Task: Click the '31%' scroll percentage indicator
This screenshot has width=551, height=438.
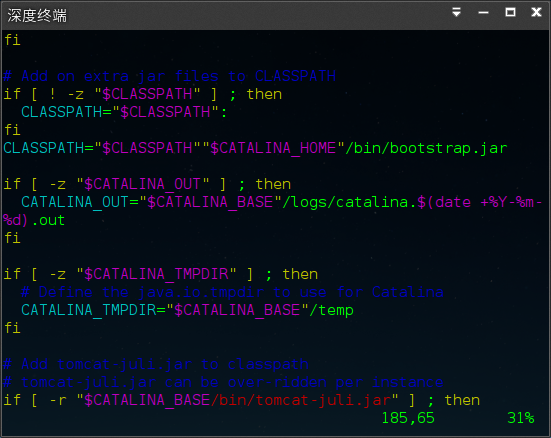Action: (520, 418)
